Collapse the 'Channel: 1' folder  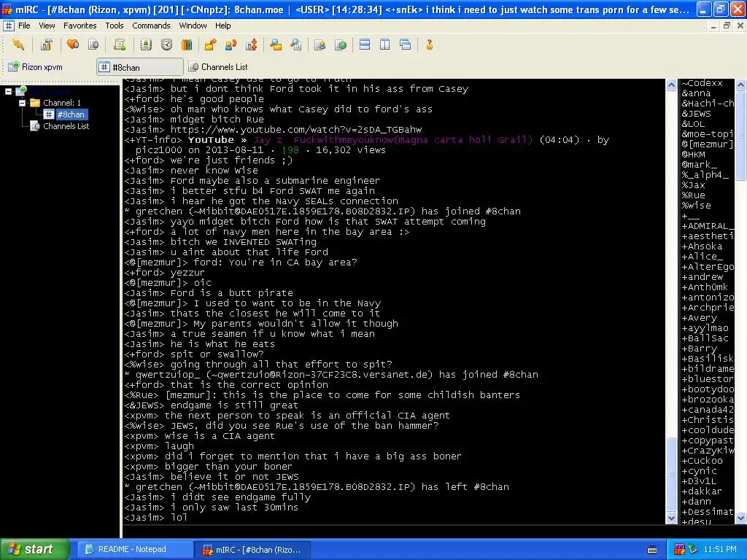[x=22, y=103]
